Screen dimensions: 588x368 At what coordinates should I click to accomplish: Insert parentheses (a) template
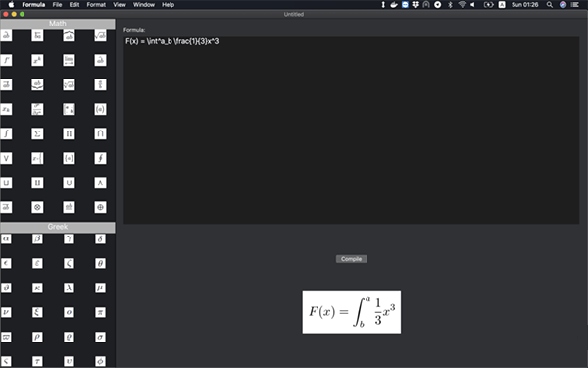[x=100, y=109]
